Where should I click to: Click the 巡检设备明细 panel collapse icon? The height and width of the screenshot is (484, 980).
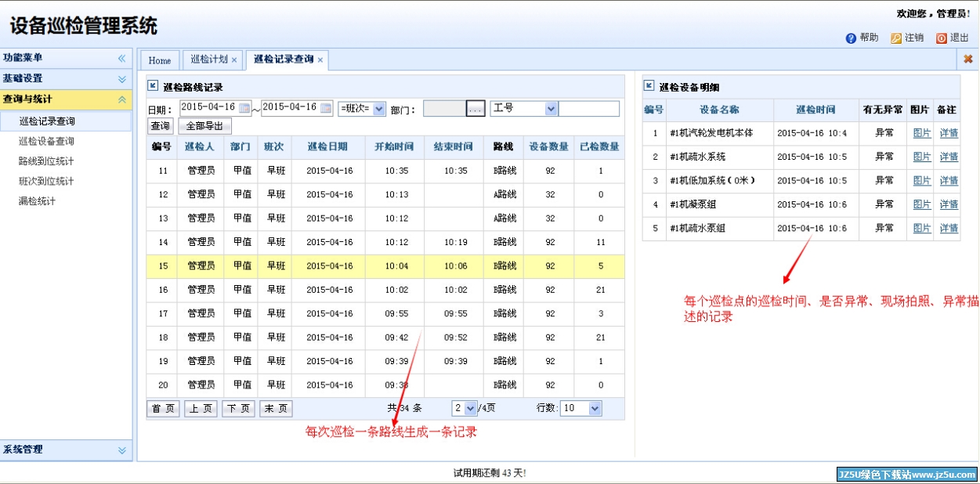[x=649, y=86]
